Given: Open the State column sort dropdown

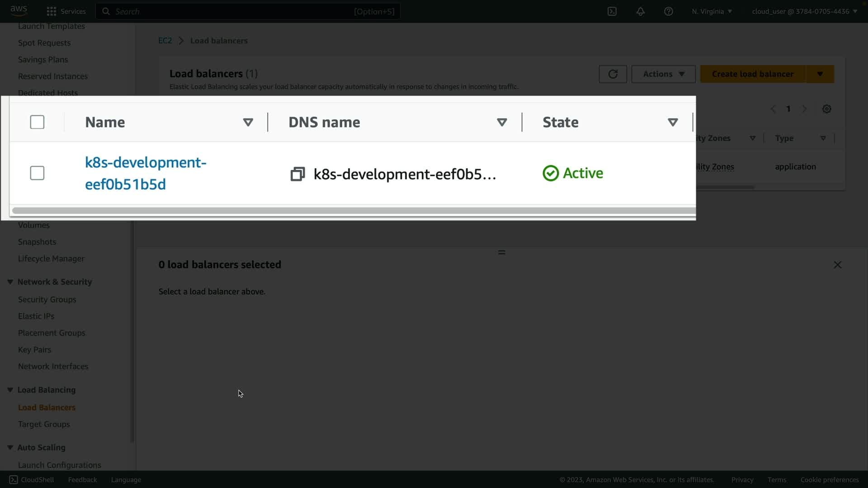Looking at the screenshot, I should tap(672, 122).
